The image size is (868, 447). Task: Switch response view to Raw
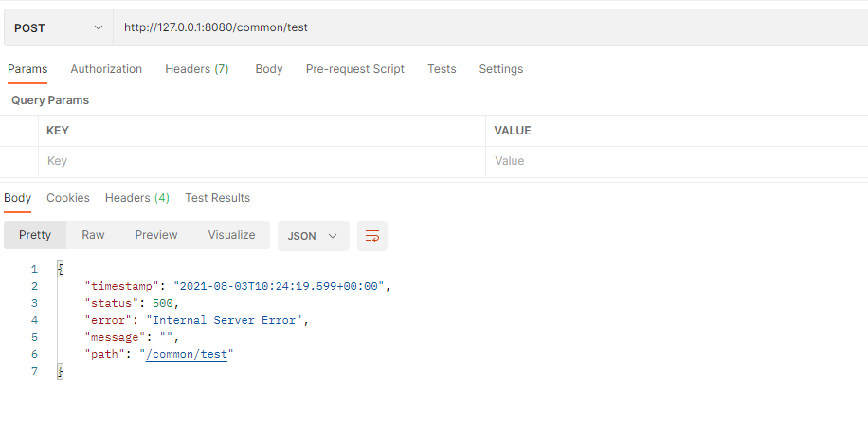[93, 235]
